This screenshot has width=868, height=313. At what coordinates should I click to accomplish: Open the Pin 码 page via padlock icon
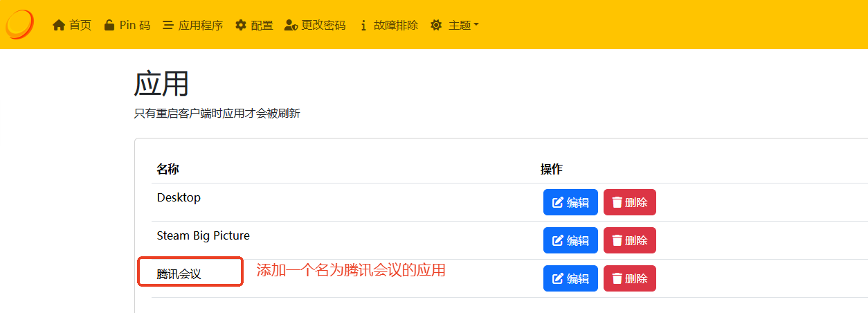[x=109, y=26]
